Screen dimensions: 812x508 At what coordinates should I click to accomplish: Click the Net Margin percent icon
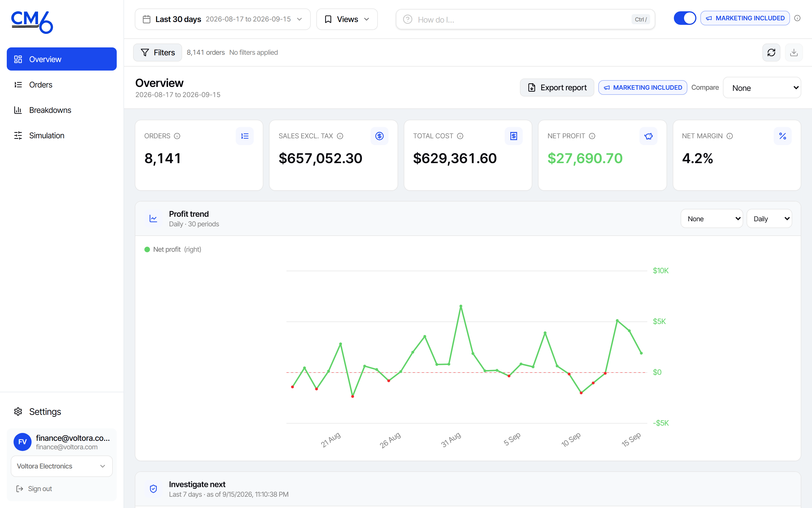click(782, 136)
